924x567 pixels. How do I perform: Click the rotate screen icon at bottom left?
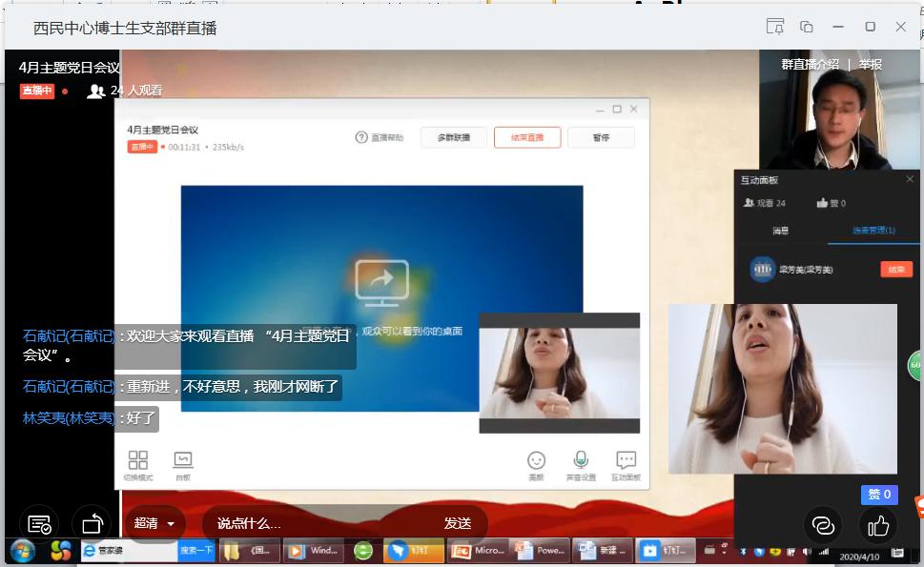(92, 524)
